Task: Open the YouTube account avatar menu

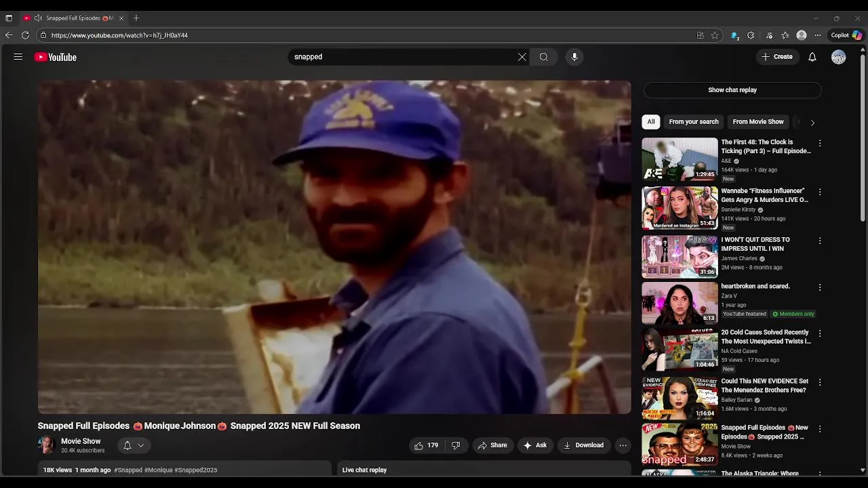Action: (x=839, y=57)
